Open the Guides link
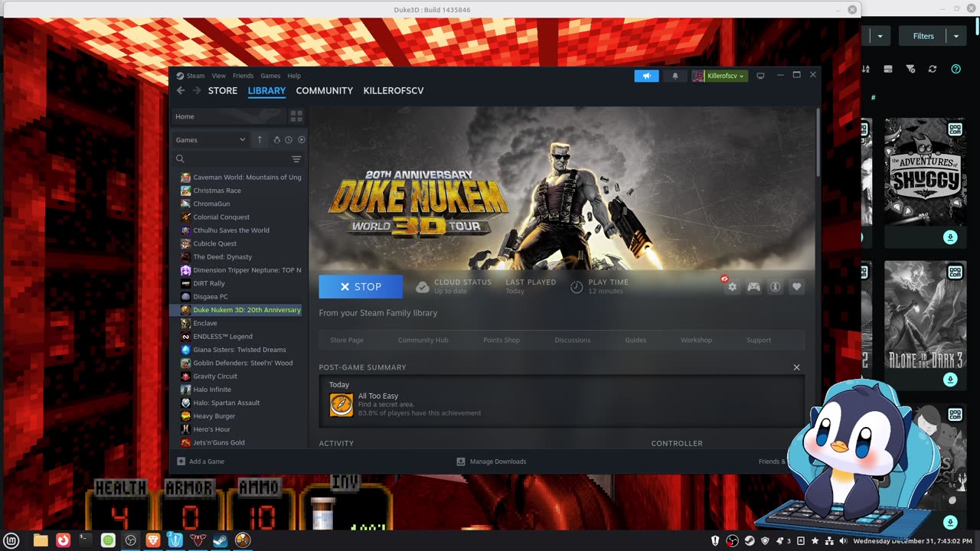 (635, 340)
